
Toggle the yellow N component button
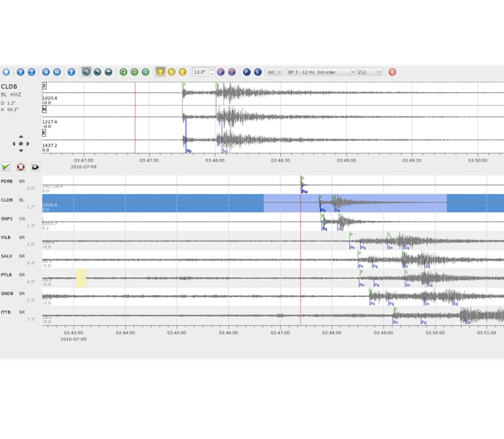click(171, 72)
